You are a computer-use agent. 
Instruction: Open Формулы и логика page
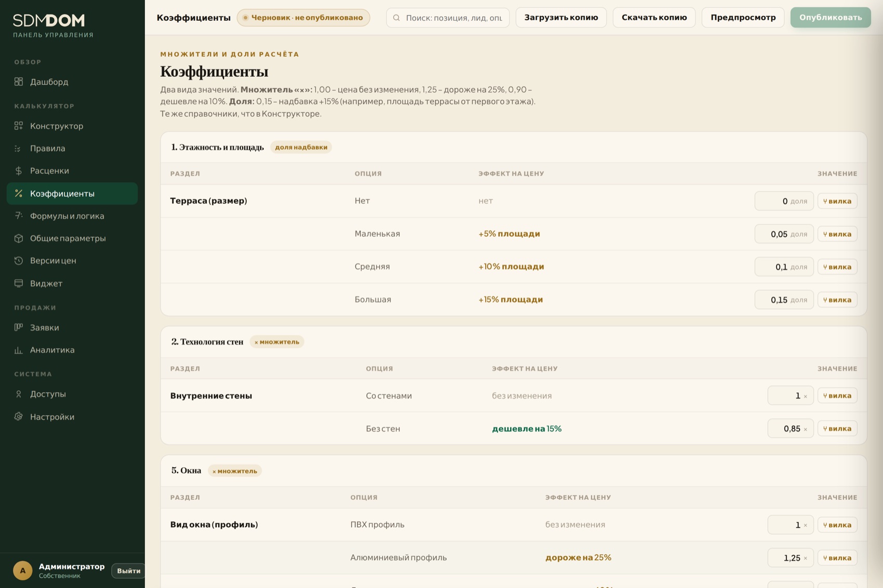coord(72,215)
